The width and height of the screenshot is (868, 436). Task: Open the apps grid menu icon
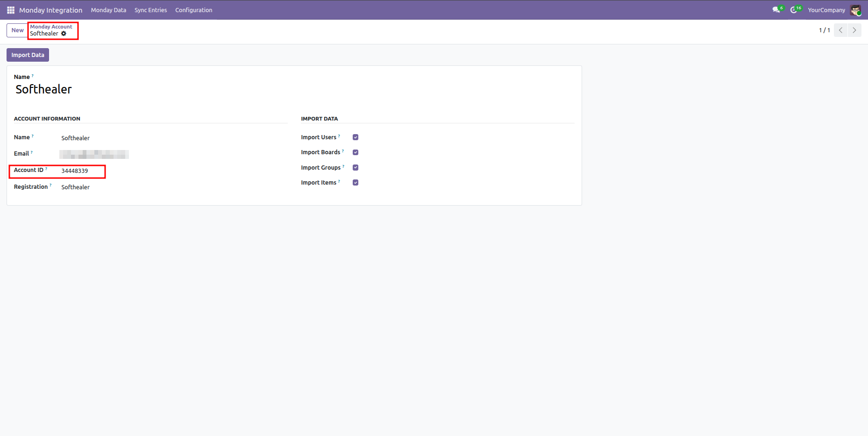click(x=11, y=10)
